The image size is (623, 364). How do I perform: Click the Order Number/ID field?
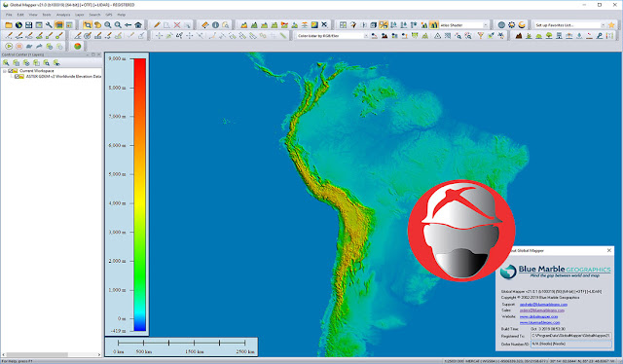pyautogui.click(x=571, y=344)
